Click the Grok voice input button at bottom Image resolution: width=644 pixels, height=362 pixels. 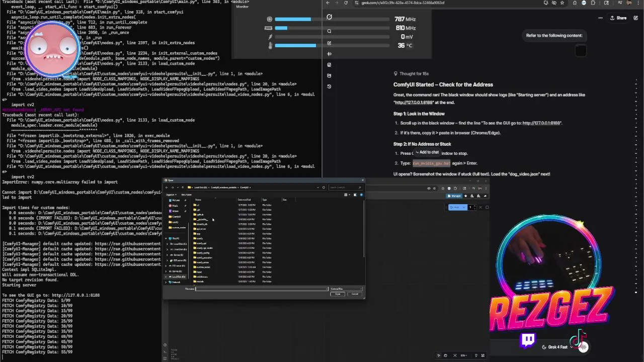pyautogui.click(x=582, y=346)
